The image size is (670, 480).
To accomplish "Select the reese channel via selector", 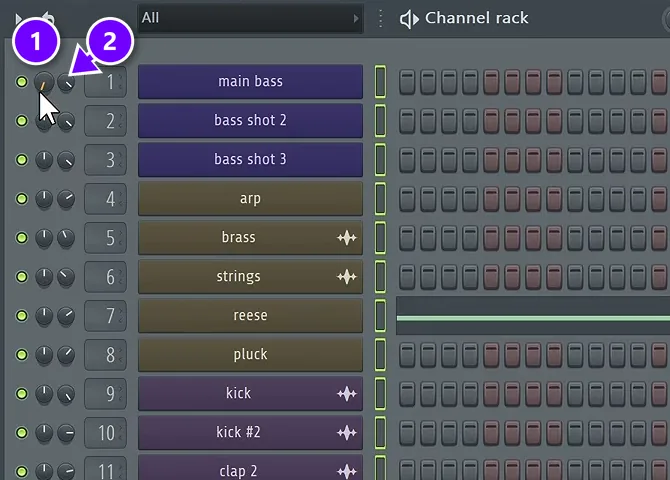I will pos(380,315).
